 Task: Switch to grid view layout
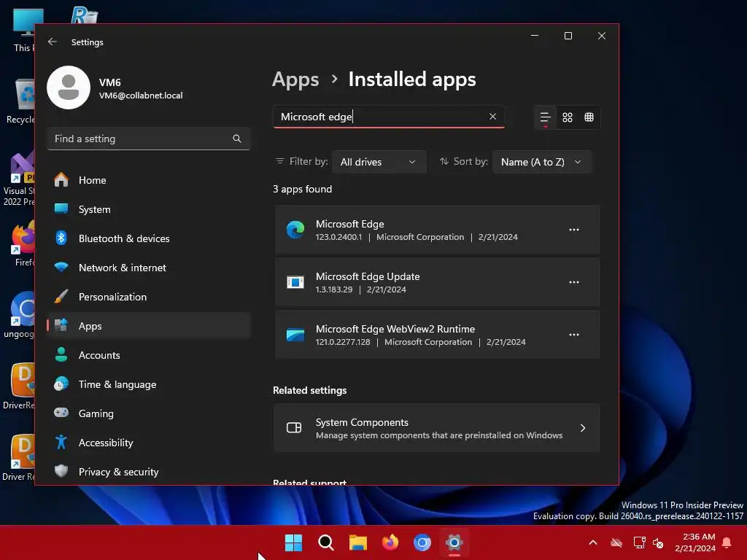coord(568,117)
